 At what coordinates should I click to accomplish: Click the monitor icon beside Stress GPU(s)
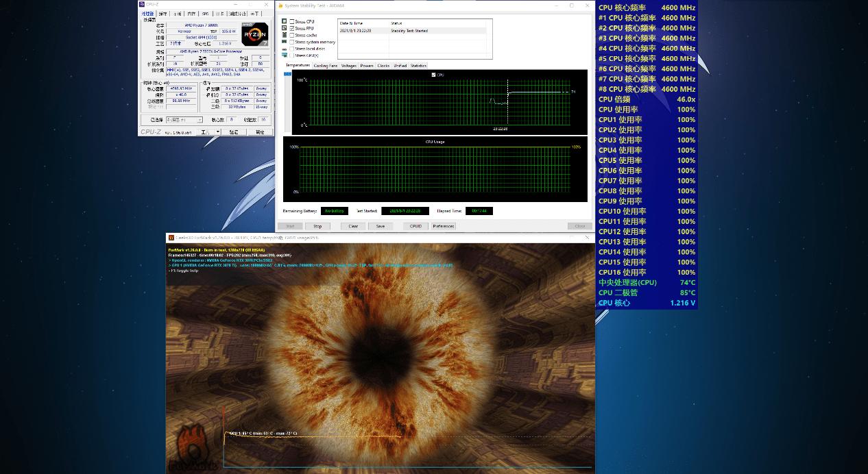point(285,55)
